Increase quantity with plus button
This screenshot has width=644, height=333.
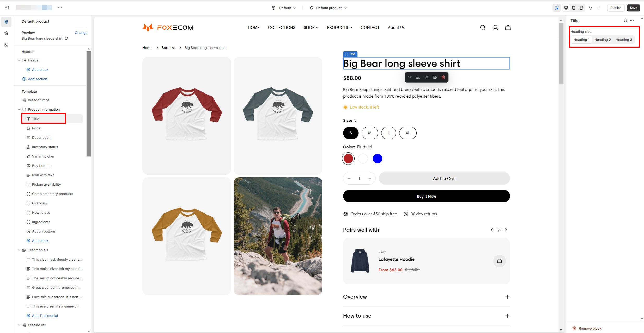point(370,178)
